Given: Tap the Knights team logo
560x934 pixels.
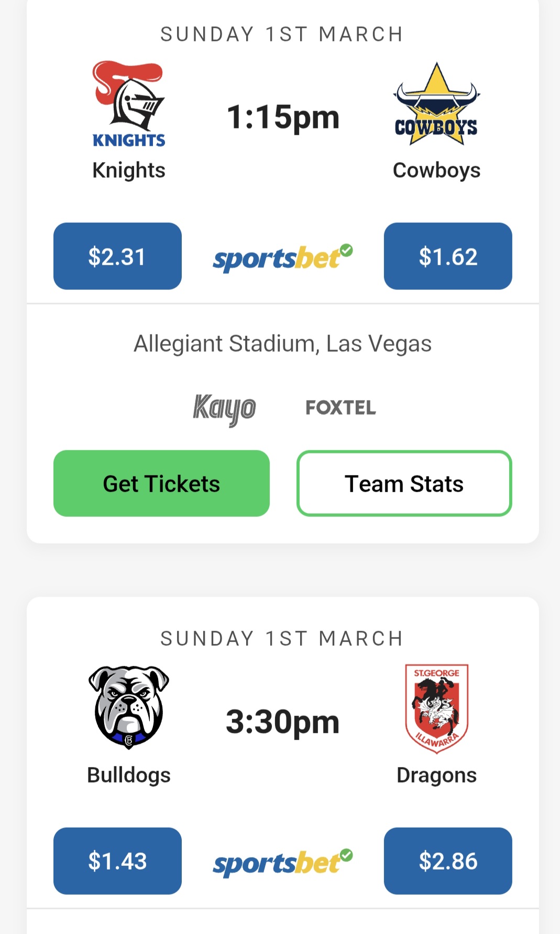Looking at the screenshot, I should (x=129, y=104).
